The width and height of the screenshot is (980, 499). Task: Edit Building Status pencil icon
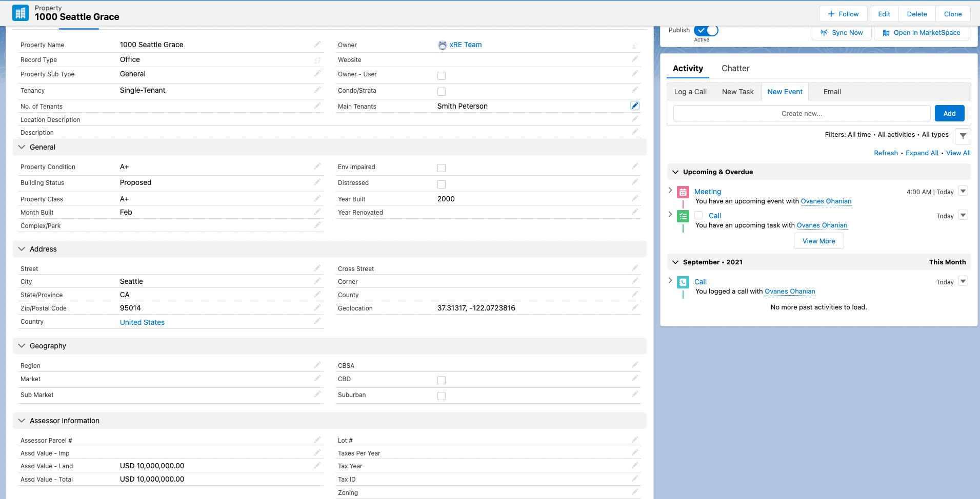[317, 182]
